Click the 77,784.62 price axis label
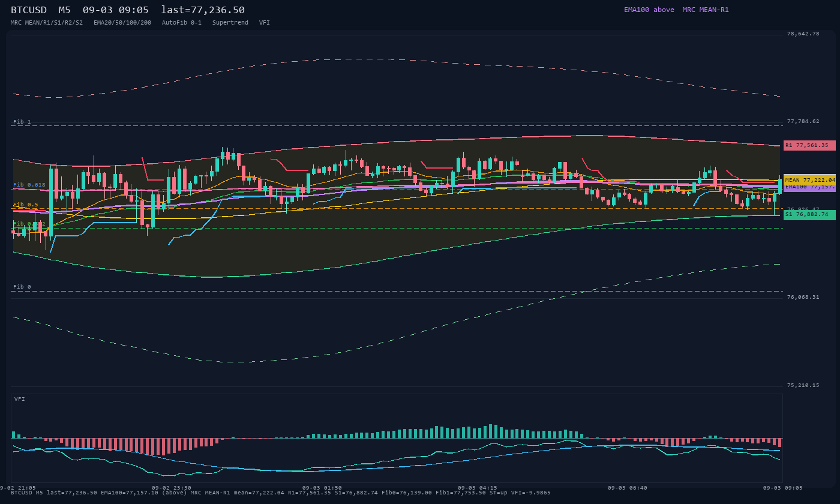The width and height of the screenshot is (840, 504). pyautogui.click(x=803, y=121)
